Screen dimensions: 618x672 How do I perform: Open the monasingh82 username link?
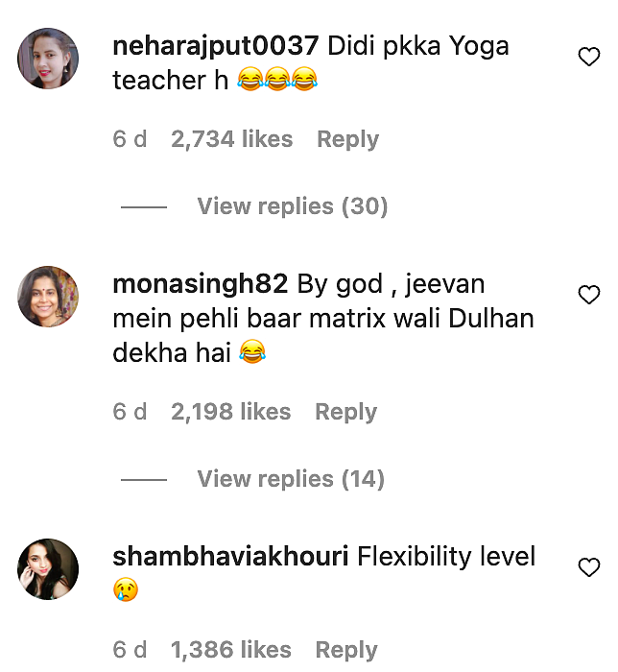point(200,284)
